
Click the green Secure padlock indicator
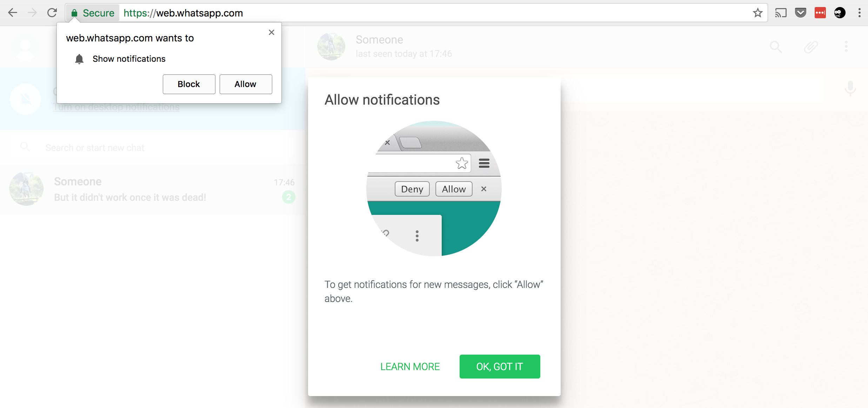[x=93, y=13]
